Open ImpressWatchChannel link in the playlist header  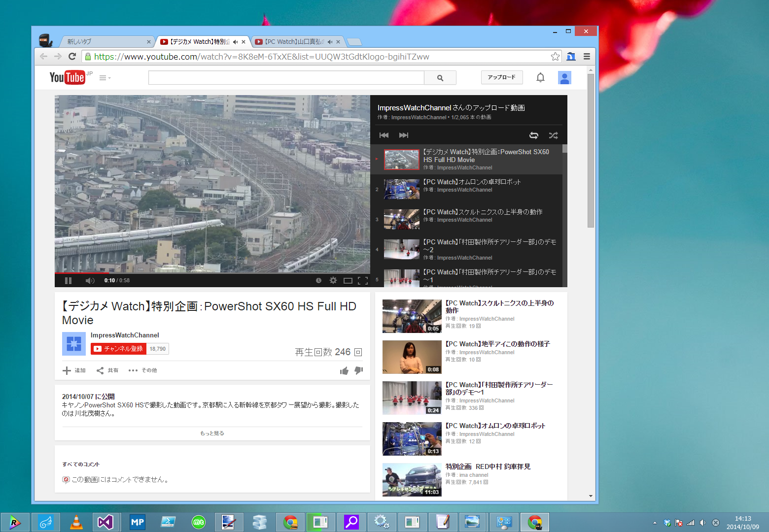[x=419, y=118]
